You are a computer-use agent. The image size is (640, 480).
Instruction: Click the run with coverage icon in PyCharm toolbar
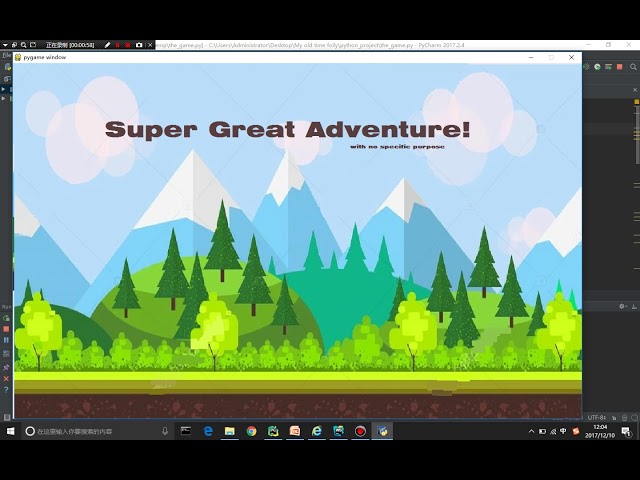point(587,67)
